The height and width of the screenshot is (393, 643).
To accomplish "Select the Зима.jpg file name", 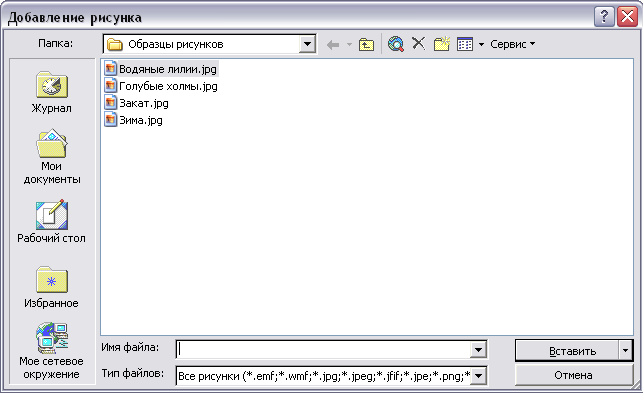I will tap(141, 120).
